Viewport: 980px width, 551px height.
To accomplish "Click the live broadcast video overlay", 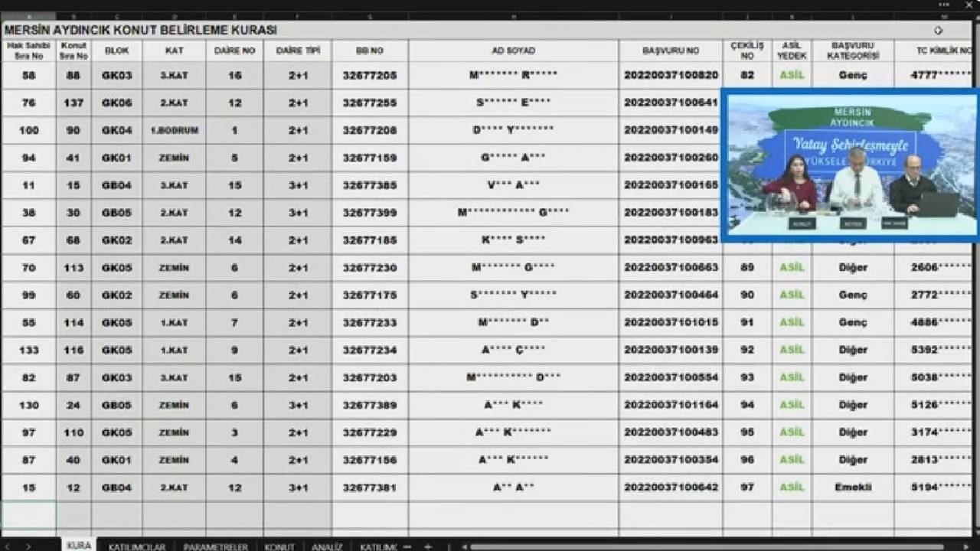I will click(x=851, y=165).
